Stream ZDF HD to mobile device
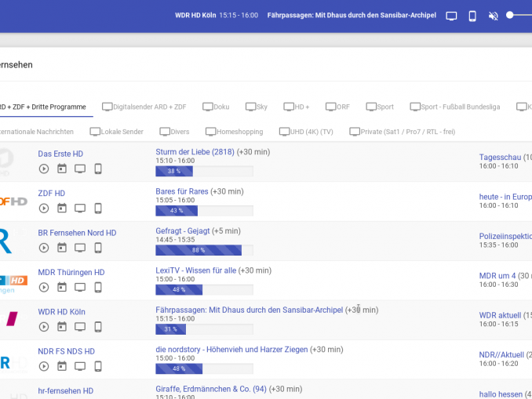532x399 pixels. coord(98,209)
